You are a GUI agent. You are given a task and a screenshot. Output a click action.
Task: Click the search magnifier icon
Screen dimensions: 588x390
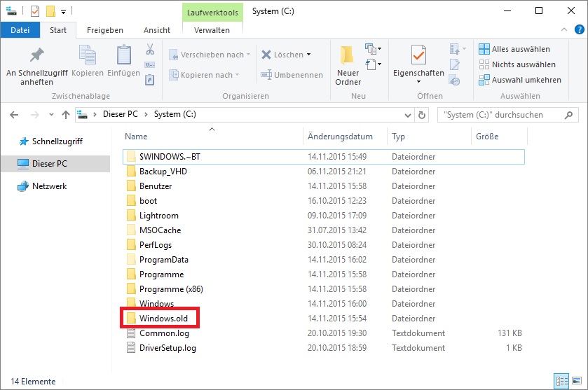click(x=568, y=115)
